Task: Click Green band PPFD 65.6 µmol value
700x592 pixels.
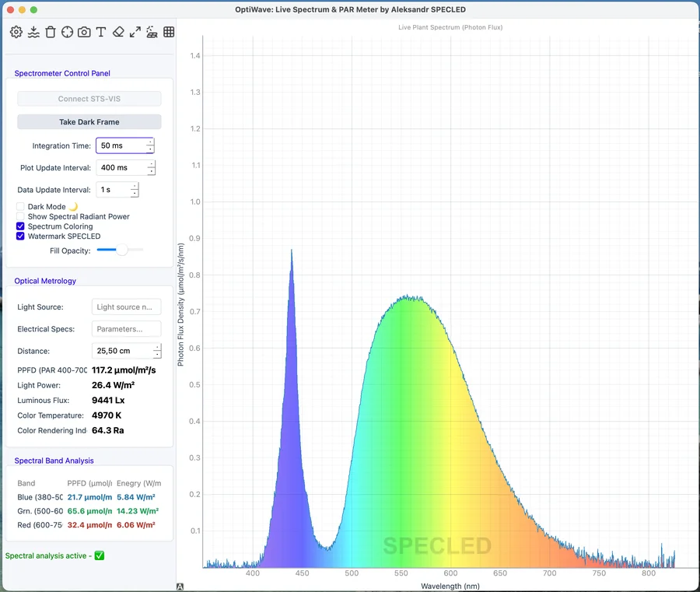Action: click(89, 511)
